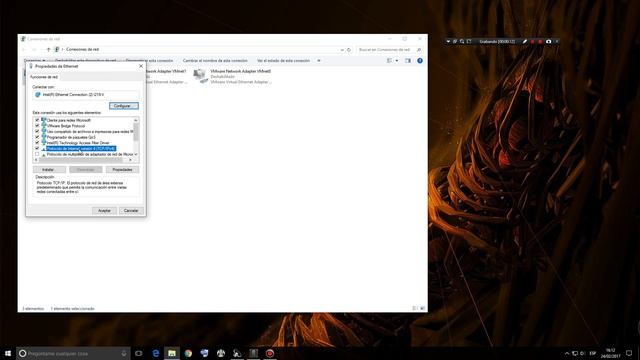Open Google Chrome from taskbar
Image resolution: width=640 pixels, height=360 pixels.
(x=188, y=353)
